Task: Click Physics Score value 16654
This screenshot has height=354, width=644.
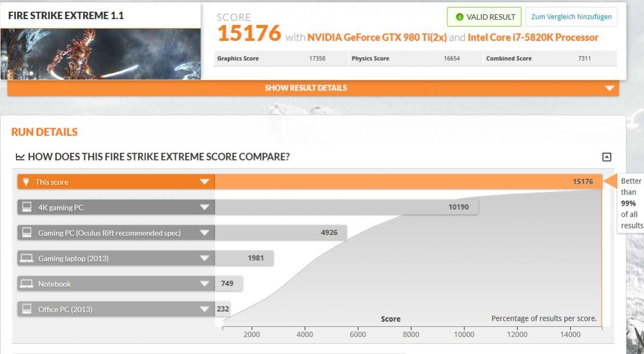Action: click(452, 58)
